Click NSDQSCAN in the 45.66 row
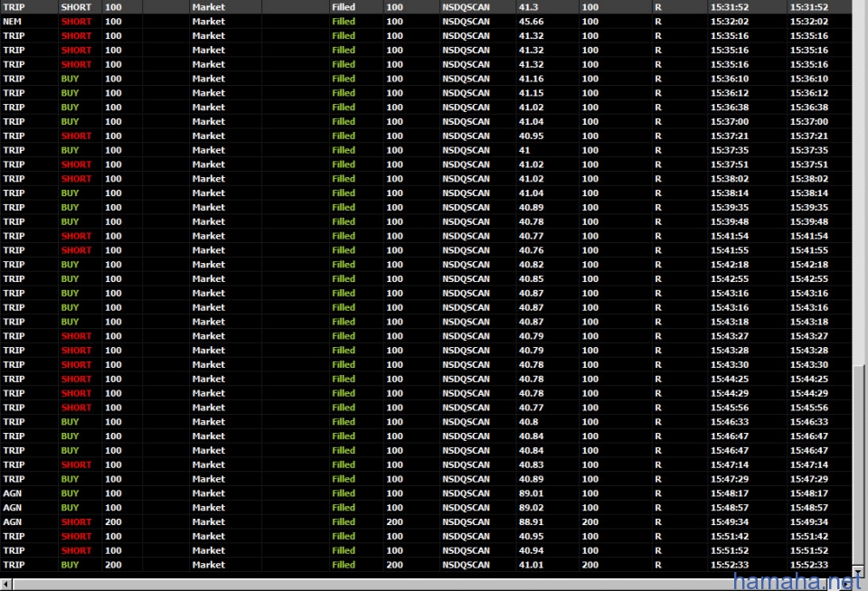This screenshot has height=591, width=868. pyautogui.click(x=466, y=22)
